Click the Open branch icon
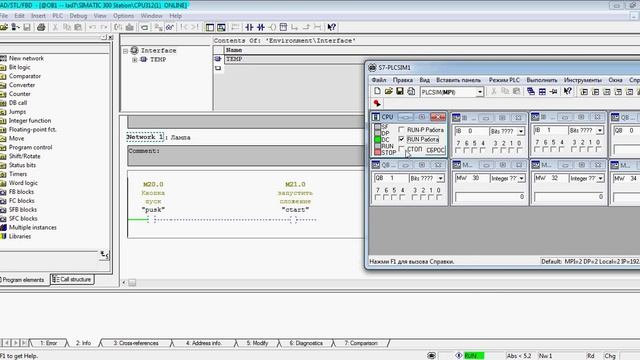 pyautogui.click(x=294, y=27)
